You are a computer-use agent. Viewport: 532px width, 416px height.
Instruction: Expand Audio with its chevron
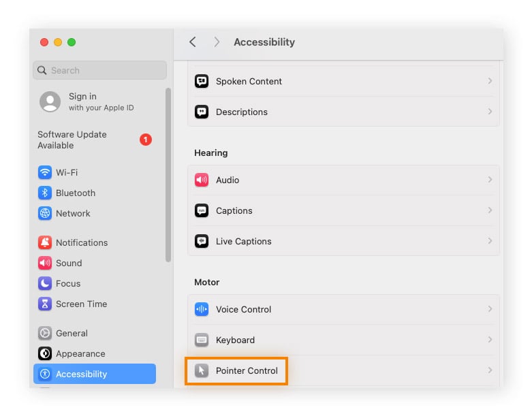pyautogui.click(x=490, y=179)
